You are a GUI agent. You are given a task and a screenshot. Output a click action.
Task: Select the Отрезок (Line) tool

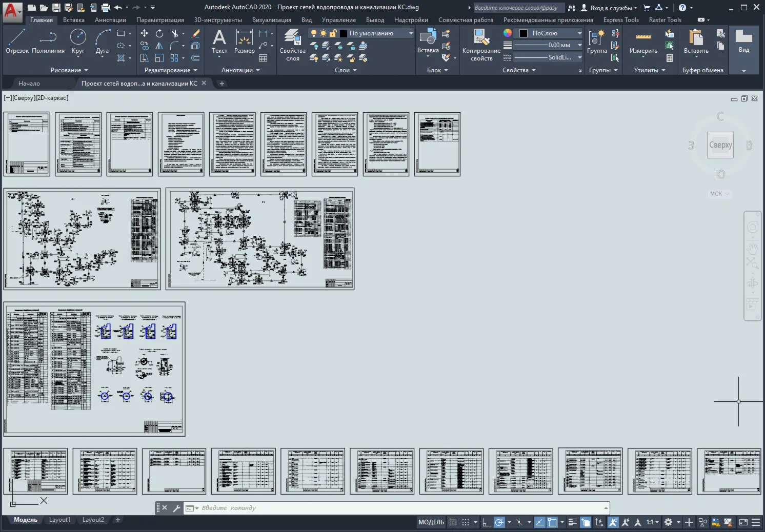point(17,41)
